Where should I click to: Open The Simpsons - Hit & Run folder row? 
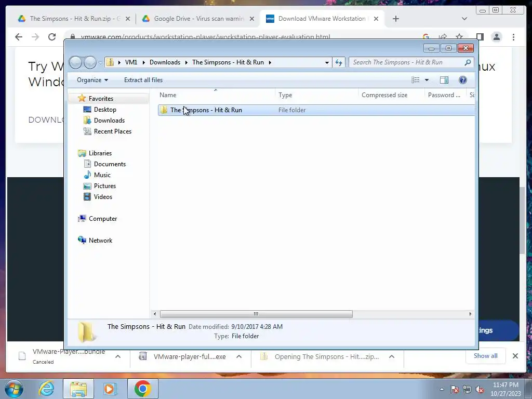point(316,110)
